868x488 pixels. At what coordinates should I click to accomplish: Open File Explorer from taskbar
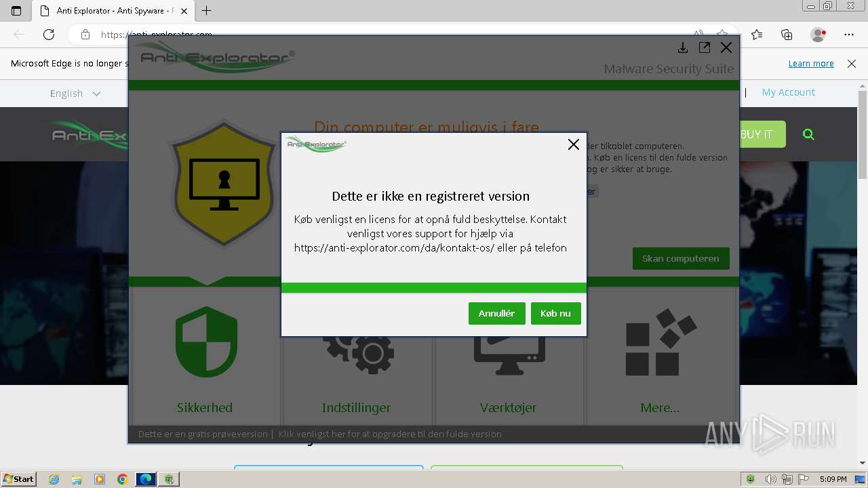coord(77,479)
